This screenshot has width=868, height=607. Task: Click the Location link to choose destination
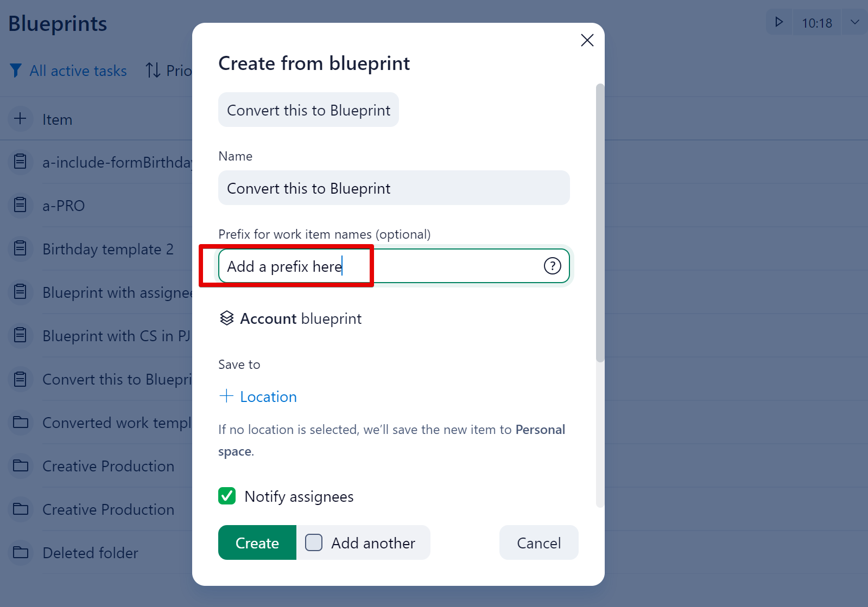[268, 397]
